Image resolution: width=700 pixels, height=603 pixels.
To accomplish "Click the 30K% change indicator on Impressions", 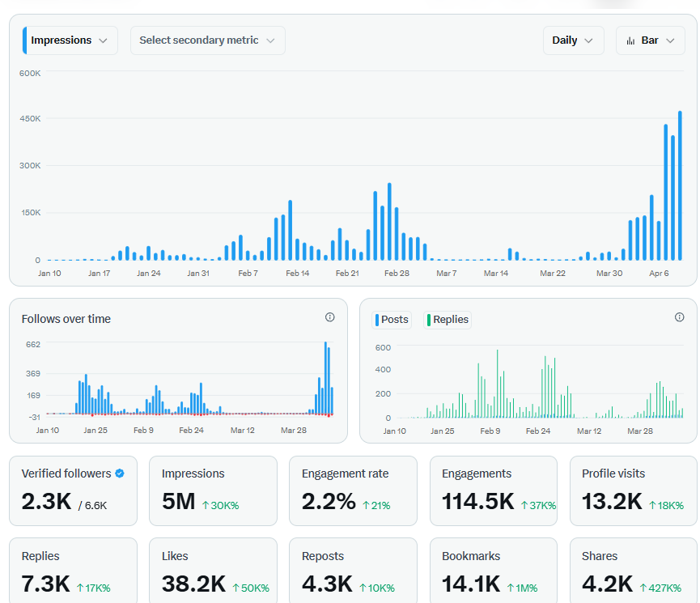I will [x=221, y=505].
